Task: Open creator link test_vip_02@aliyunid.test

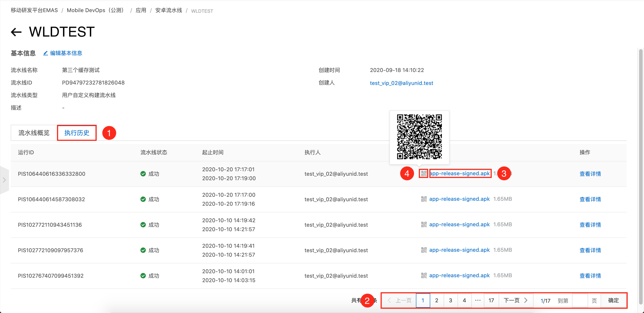Action: tap(402, 83)
